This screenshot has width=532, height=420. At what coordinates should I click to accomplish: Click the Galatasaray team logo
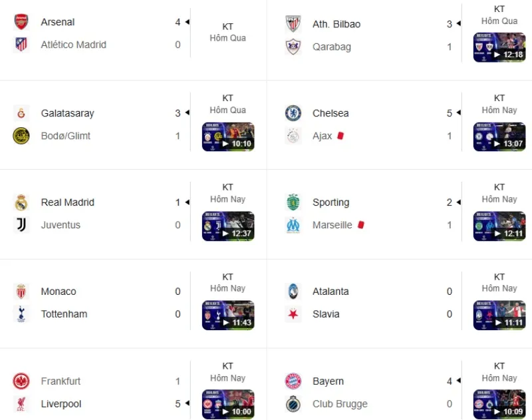tap(21, 113)
